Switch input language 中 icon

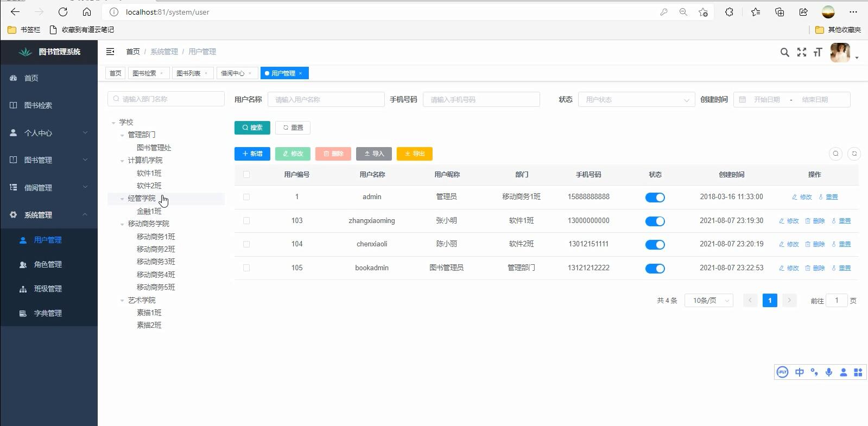(x=799, y=372)
